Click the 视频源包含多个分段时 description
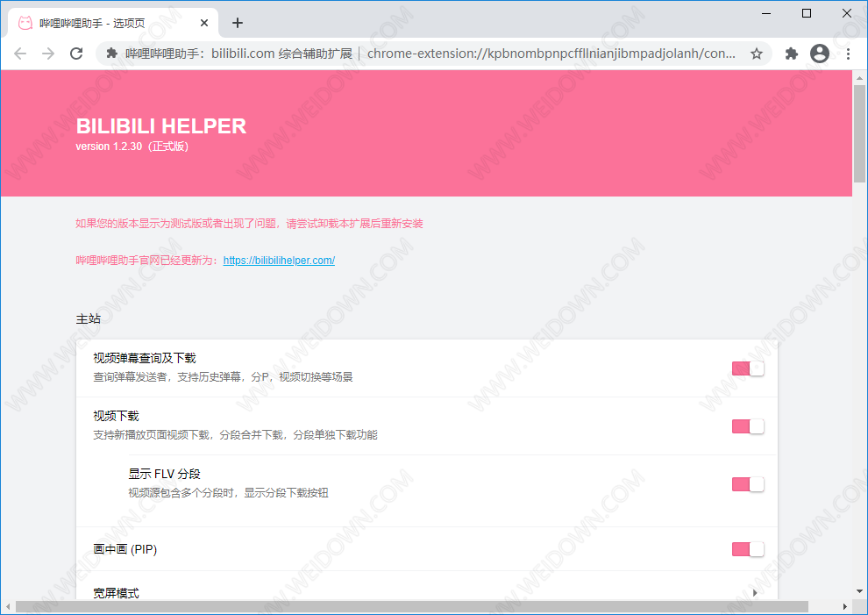Screen dimensions: 868x615 coord(229,493)
